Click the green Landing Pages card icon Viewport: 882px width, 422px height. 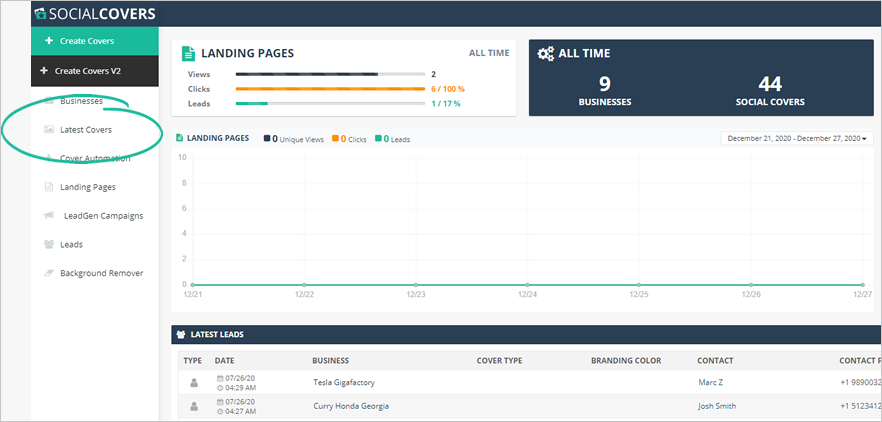[189, 54]
